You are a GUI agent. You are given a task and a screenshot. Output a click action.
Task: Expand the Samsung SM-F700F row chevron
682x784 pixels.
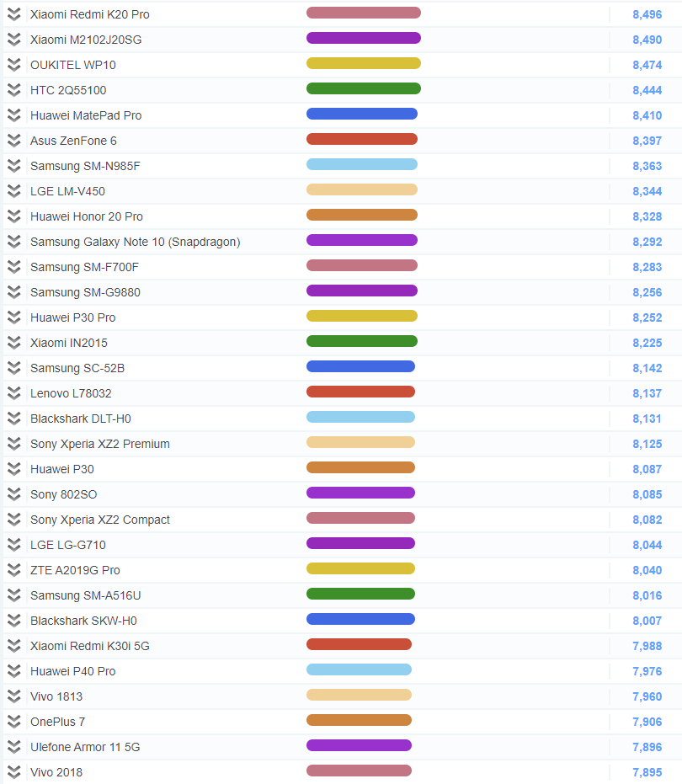pyautogui.click(x=14, y=267)
